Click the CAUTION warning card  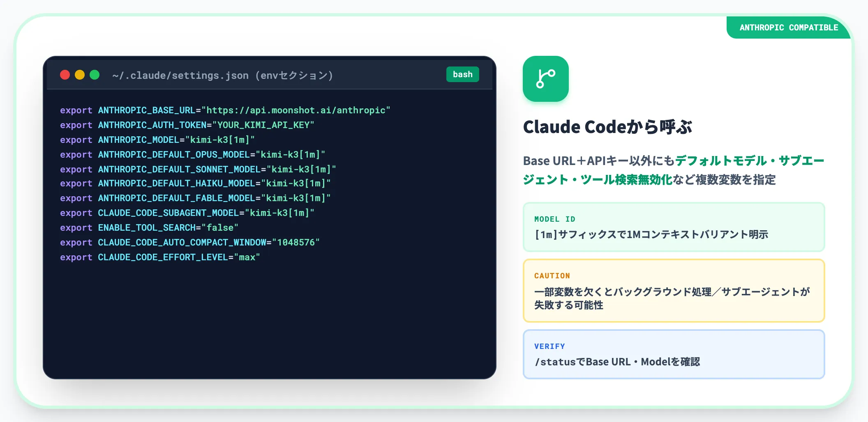[674, 291]
